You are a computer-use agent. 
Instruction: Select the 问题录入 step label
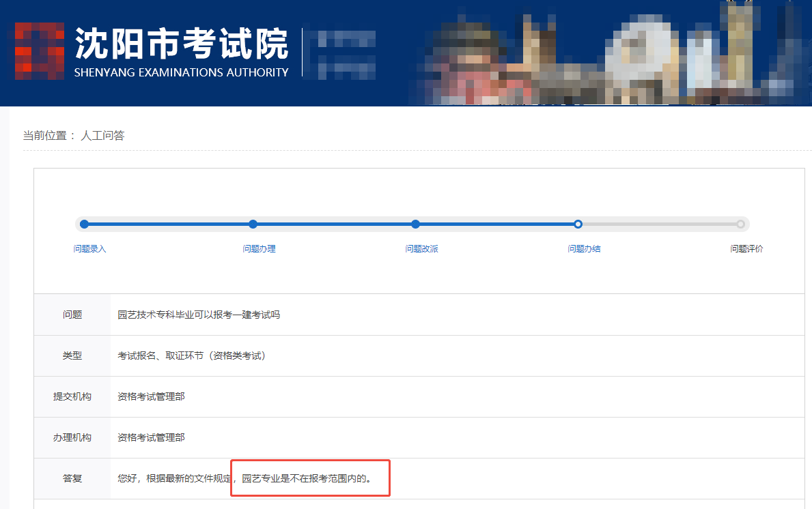(89, 249)
